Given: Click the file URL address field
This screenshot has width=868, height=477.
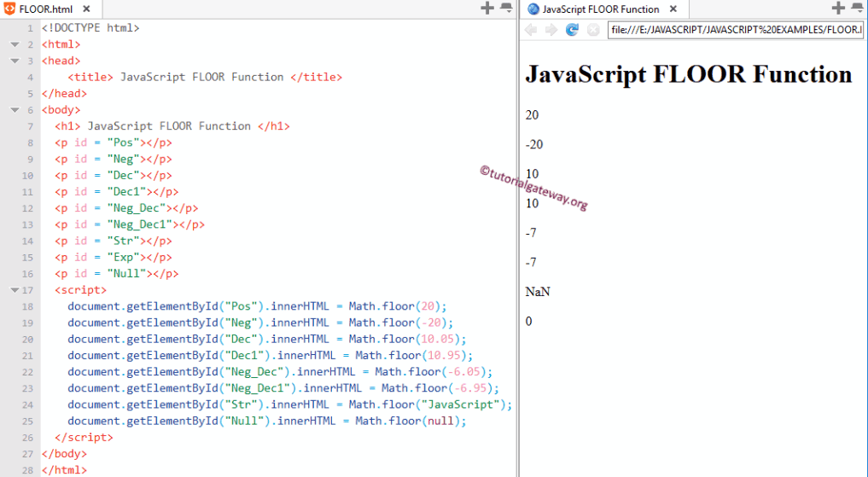Looking at the screenshot, I should (x=736, y=30).
